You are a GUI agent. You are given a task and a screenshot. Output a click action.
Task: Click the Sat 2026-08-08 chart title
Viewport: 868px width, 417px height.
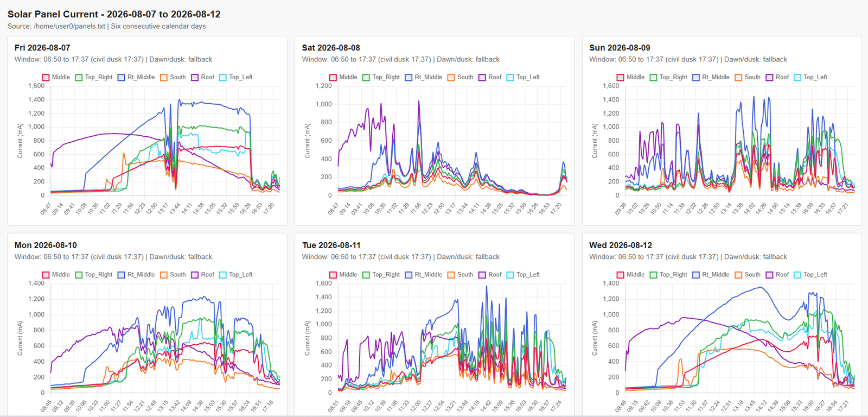pyautogui.click(x=331, y=48)
